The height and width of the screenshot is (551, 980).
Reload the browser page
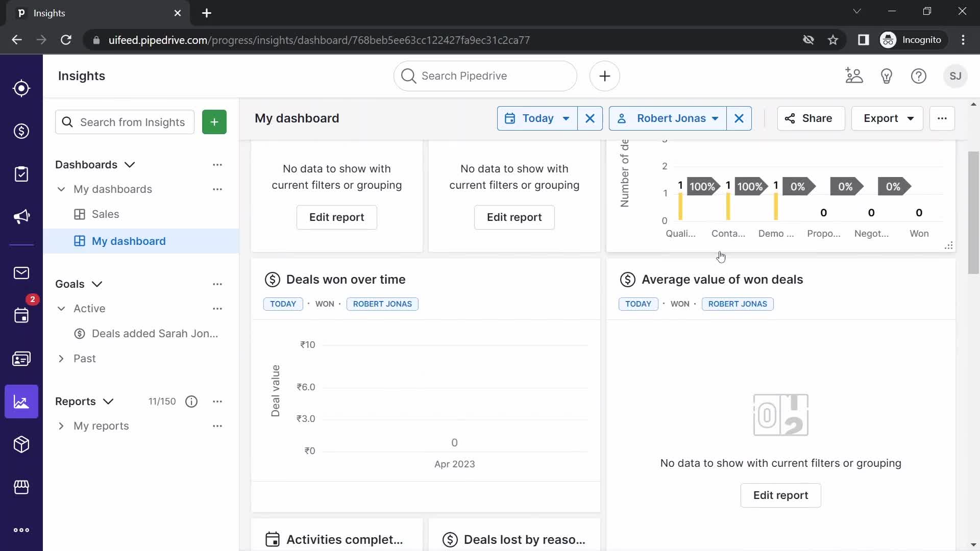tap(66, 40)
